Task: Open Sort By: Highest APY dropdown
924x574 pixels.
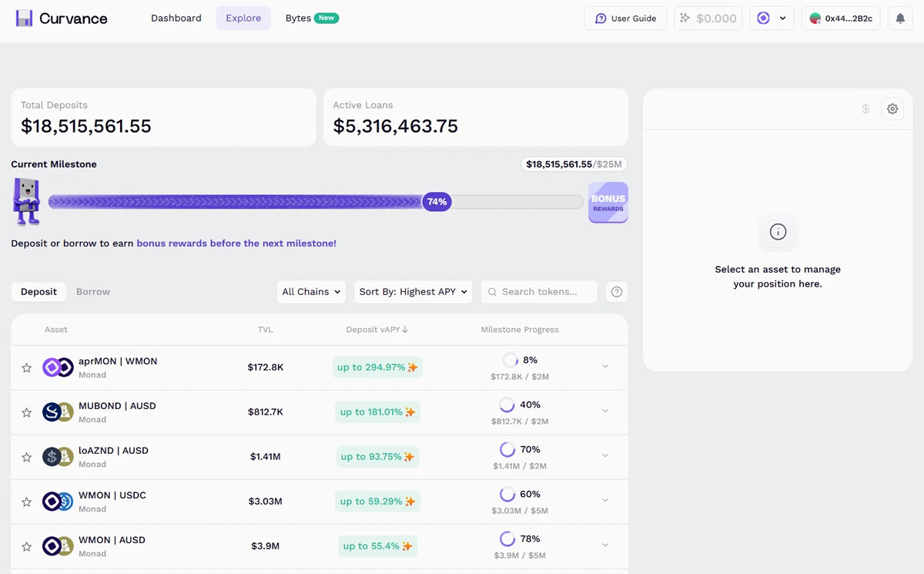Action: (x=413, y=292)
